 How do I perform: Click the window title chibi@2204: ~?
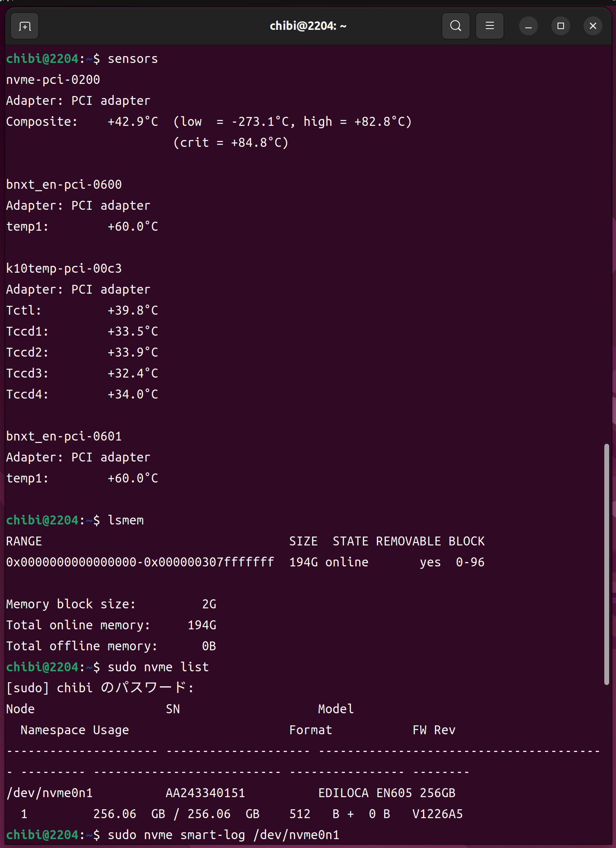(308, 26)
